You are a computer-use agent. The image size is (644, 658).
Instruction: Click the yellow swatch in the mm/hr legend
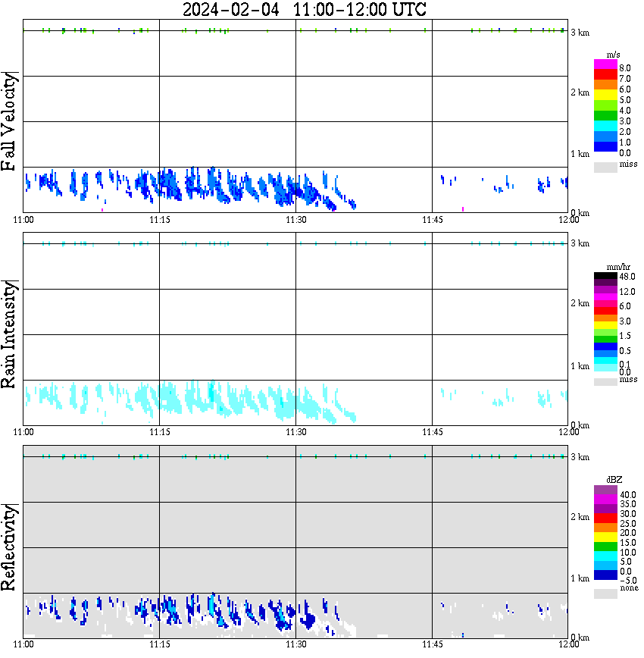point(605,325)
